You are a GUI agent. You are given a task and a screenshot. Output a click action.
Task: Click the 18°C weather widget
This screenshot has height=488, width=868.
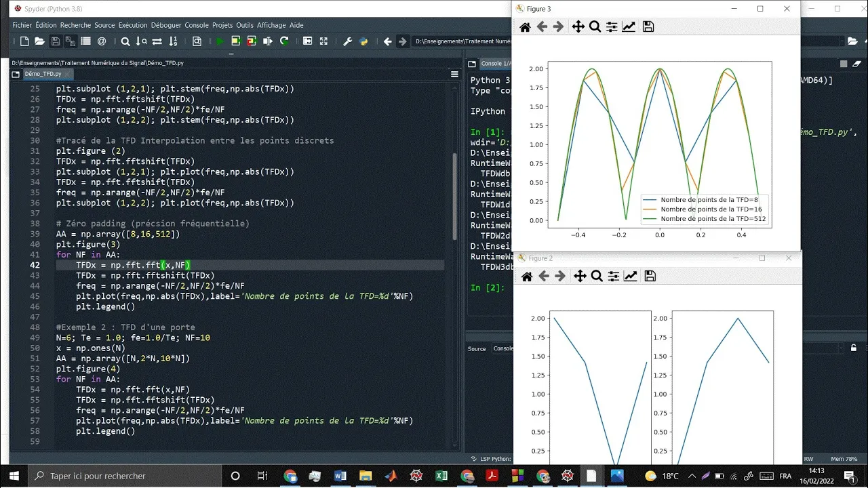coord(663,476)
